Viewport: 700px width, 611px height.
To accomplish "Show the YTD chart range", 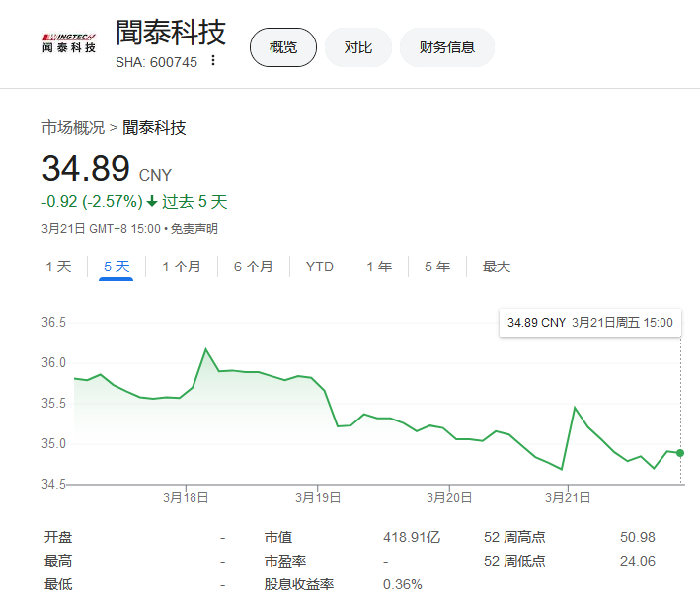I will [320, 267].
